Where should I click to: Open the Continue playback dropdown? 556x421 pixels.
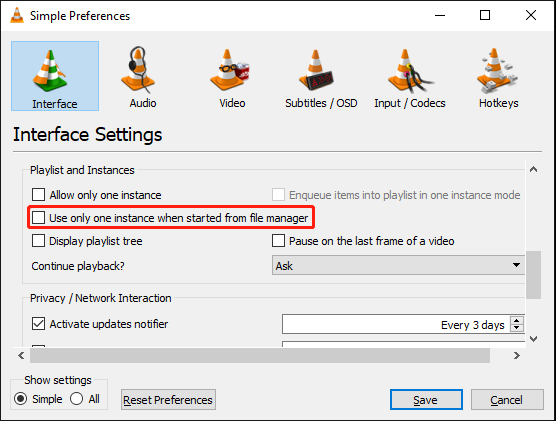[398, 265]
